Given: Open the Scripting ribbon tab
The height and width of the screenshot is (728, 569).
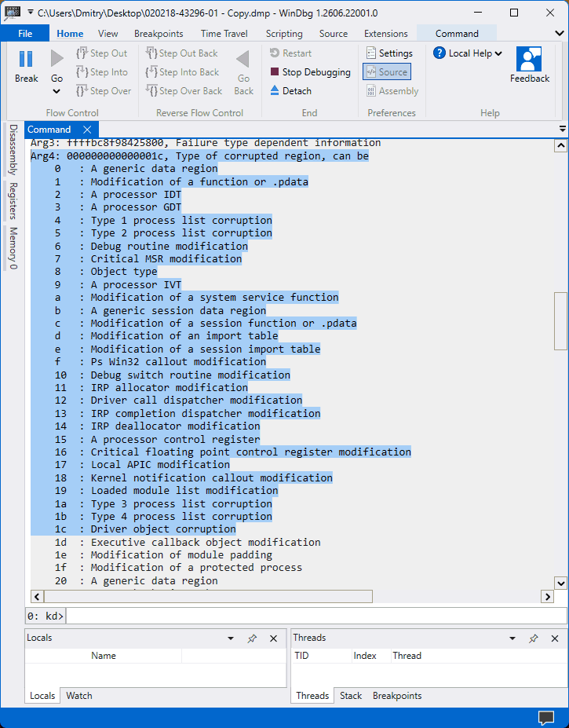Looking at the screenshot, I should pyautogui.click(x=284, y=34).
